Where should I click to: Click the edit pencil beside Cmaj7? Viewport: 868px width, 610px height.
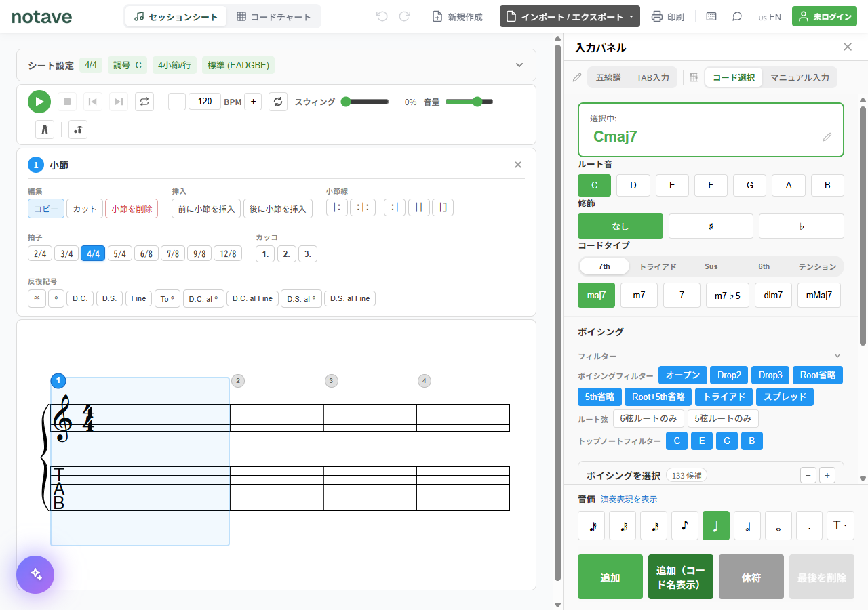(827, 137)
